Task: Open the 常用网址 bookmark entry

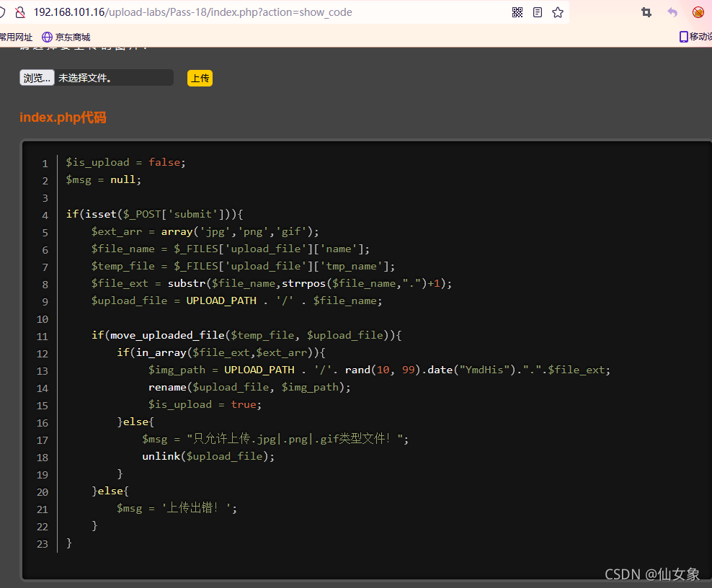Action: coord(17,37)
